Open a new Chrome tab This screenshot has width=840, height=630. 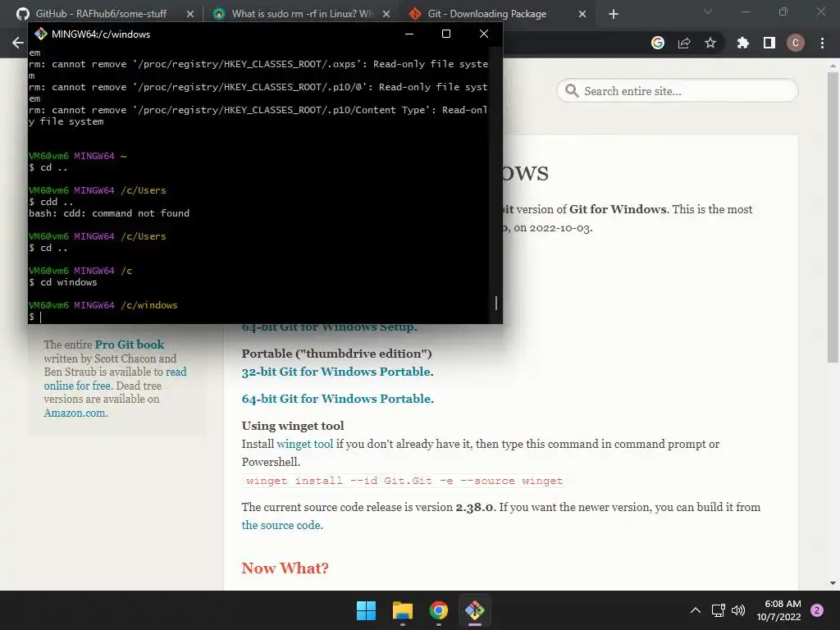tap(614, 14)
